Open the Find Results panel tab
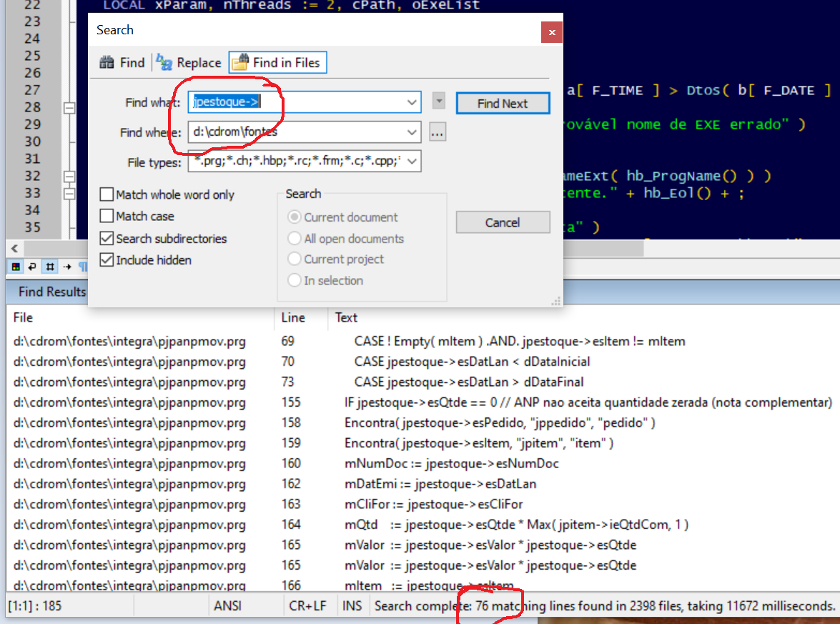Screen dimensions: 840x624 (52, 292)
